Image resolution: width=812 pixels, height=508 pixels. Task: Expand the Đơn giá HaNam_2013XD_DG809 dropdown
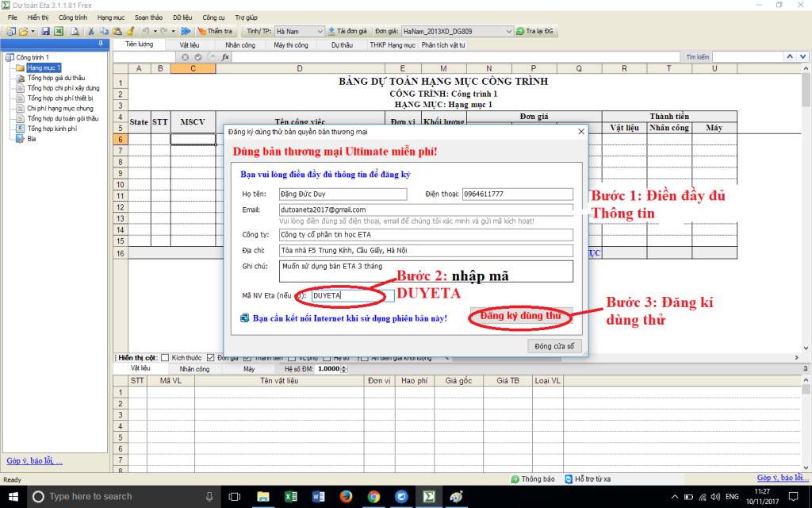509,31
